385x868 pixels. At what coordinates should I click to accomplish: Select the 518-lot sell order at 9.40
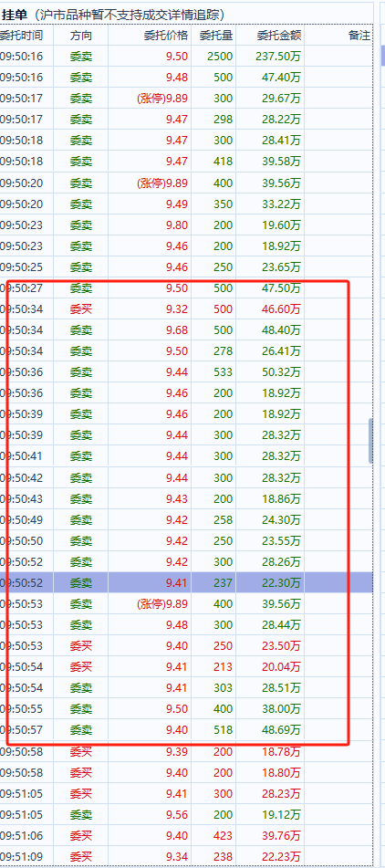point(186,729)
